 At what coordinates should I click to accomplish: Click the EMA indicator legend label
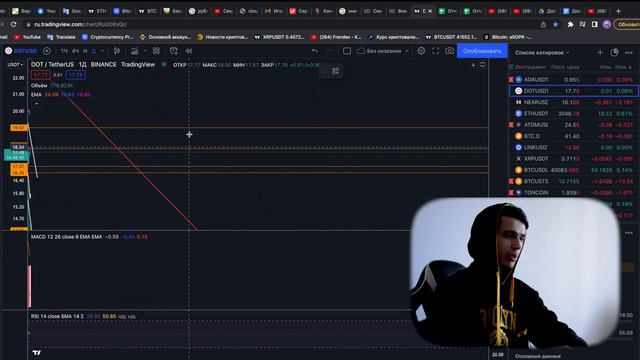click(36, 94)
